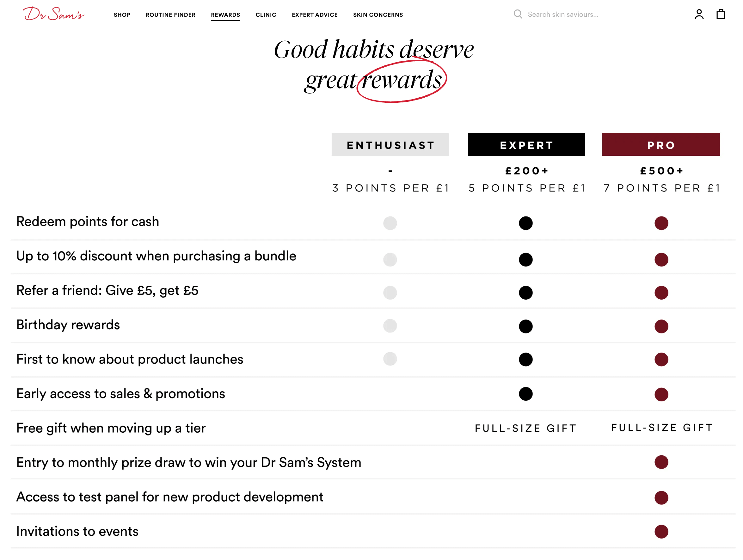Click the PRO dark red color swatch header
This screenshot has height=560, width=743.
coord(661,144)
